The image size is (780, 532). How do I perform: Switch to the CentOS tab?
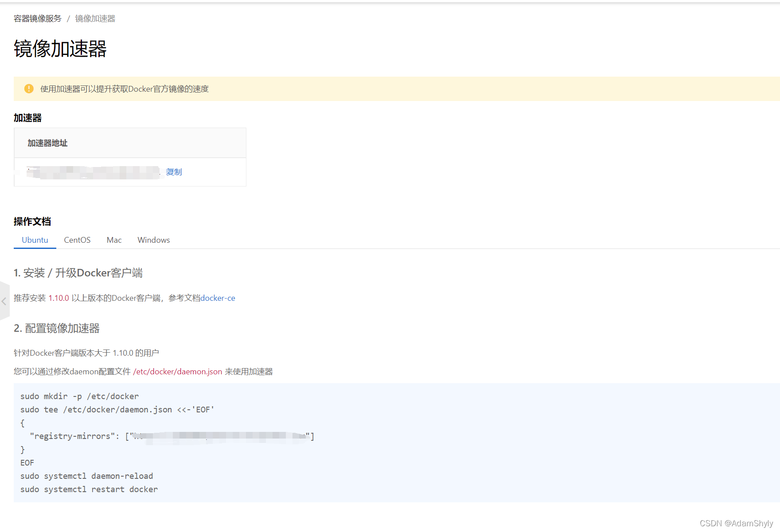tap(77, 240)
